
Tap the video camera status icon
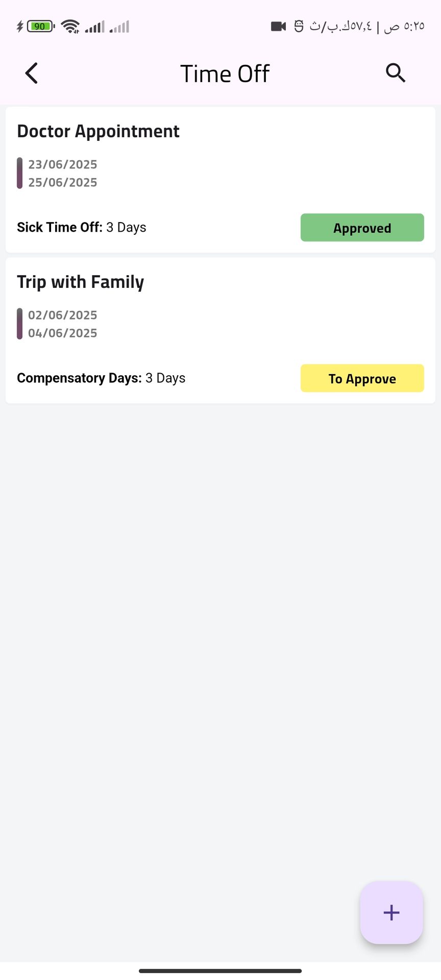tap(278, 26)
